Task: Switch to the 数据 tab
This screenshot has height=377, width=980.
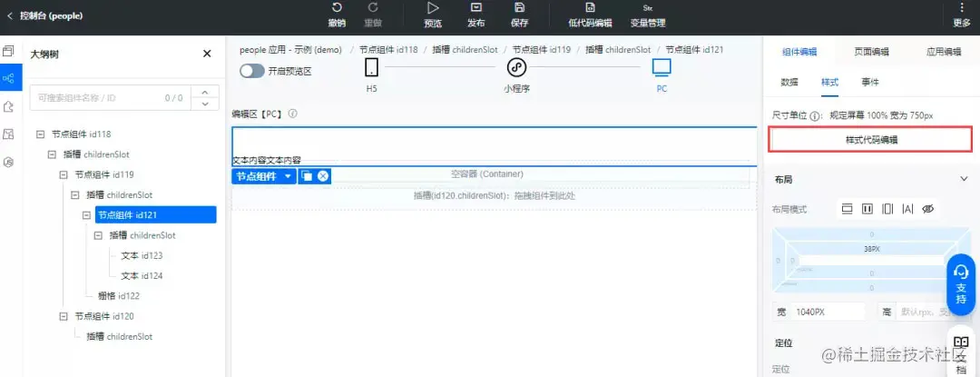Action: tap(789, 82)
